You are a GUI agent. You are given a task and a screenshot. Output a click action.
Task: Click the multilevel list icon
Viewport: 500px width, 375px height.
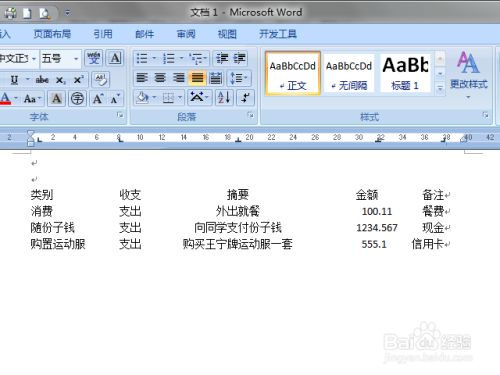[198, 59]
